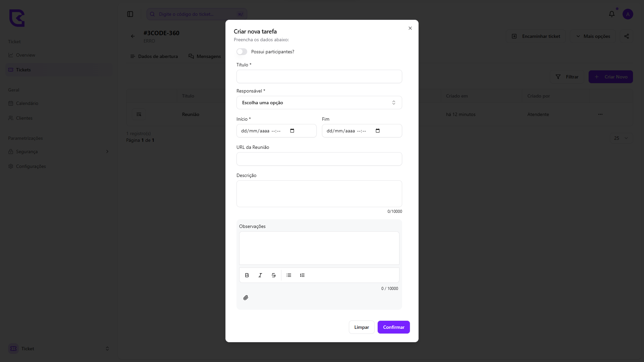
Task: Close the Criar nova tarefa dialog
Action: 410,28
